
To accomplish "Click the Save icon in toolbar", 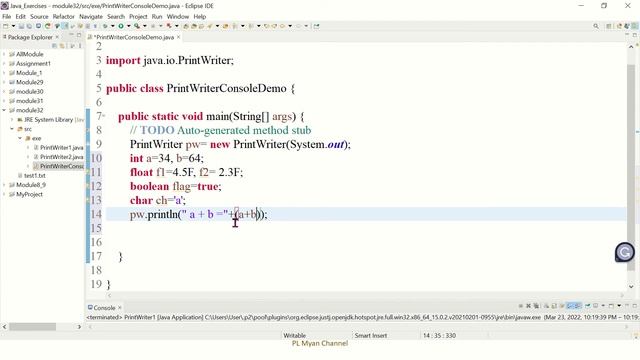I will (x=21, y=26).
